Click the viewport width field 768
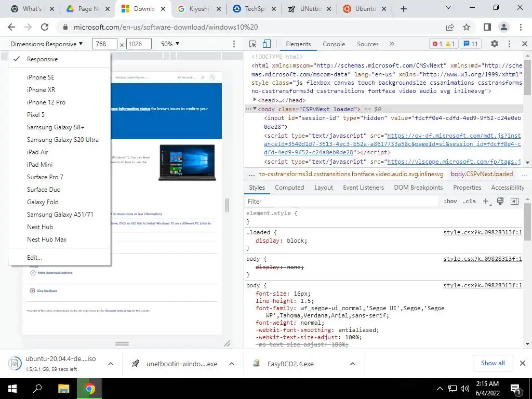The width and height of the screenshot is (532, 399). (x=104, y=44)
